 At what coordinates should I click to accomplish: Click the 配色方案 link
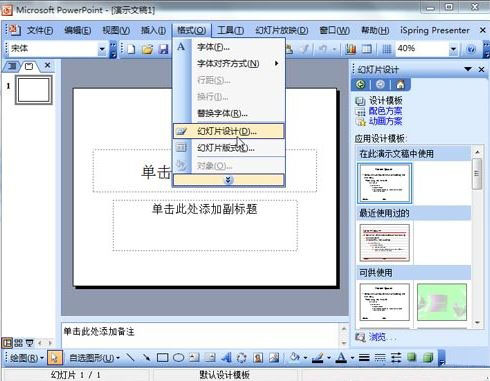tap(385, 111)
